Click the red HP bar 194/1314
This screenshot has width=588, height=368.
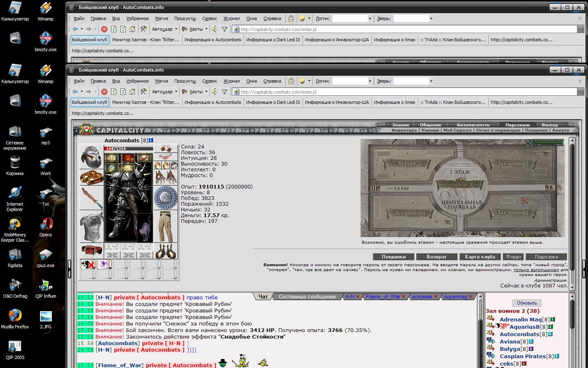click(128, 148)
